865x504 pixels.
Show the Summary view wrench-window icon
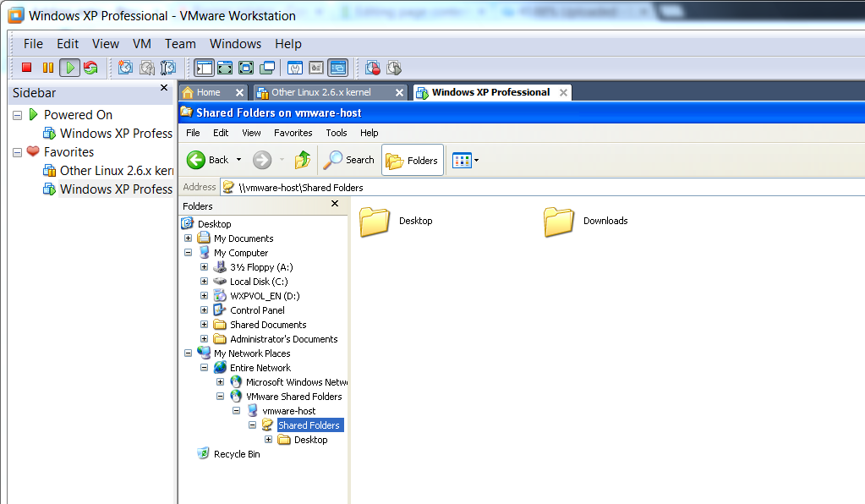tap(295, 68)
